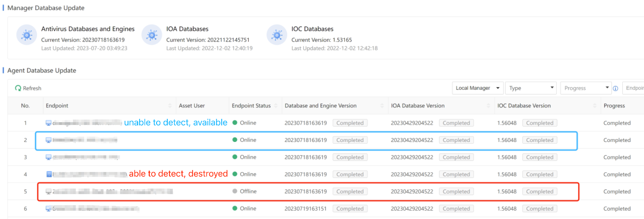Sort by IOA Database Version arrows
This screenshot has height=219, width=644.
coord(488,106)
